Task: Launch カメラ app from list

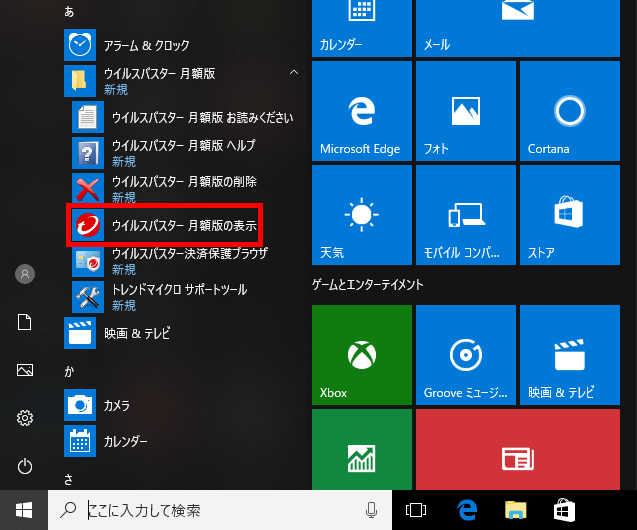Action: tap(118, 405)
